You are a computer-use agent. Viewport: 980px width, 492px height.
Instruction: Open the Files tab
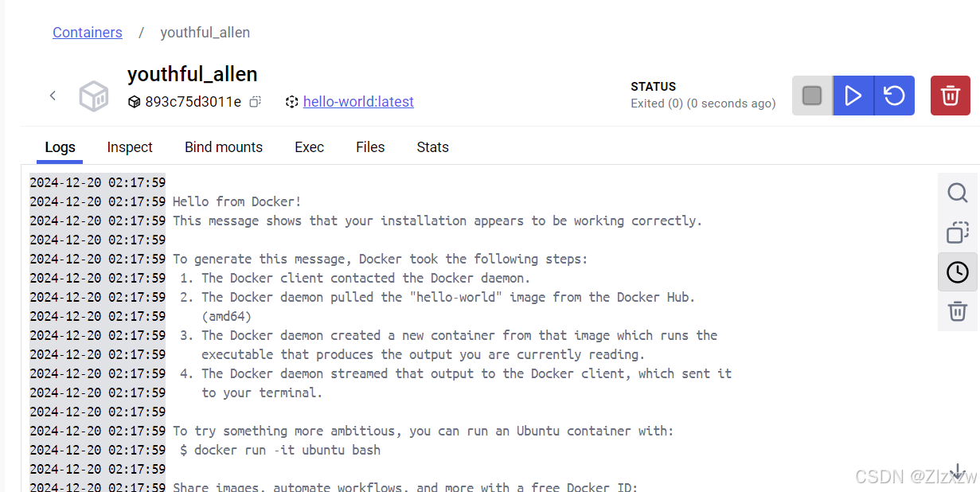[370, 147]
